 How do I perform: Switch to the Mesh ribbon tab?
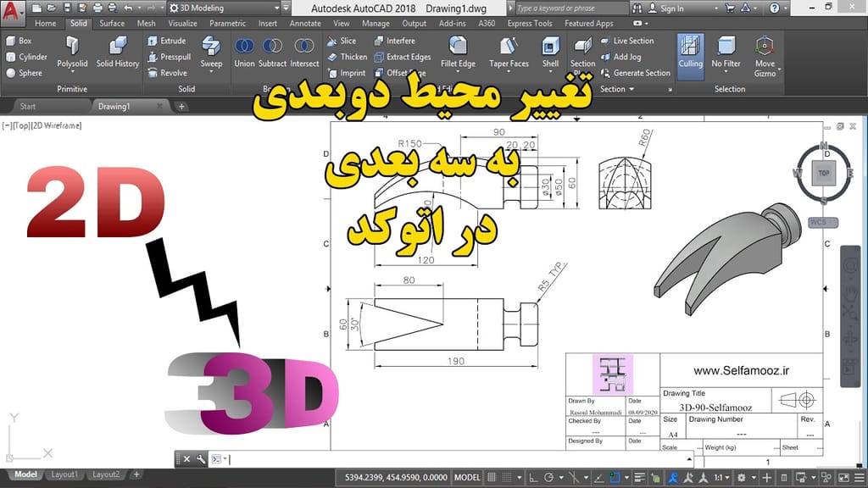point(146,23)
